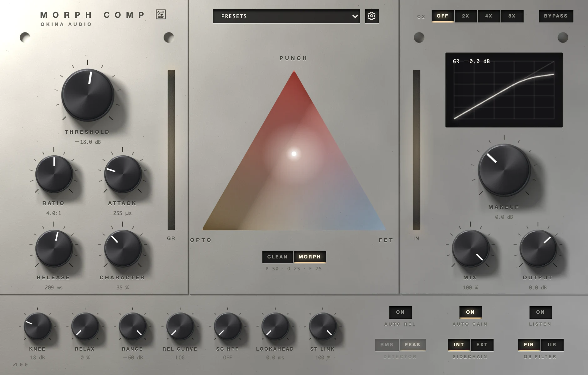Click the Character knob

click(x=123, y=248)
